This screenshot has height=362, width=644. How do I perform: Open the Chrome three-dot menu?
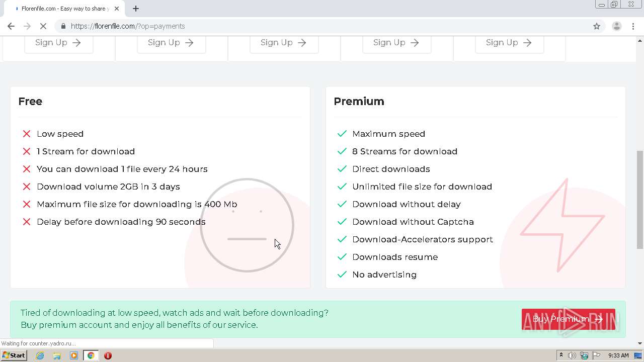[633, 26]
